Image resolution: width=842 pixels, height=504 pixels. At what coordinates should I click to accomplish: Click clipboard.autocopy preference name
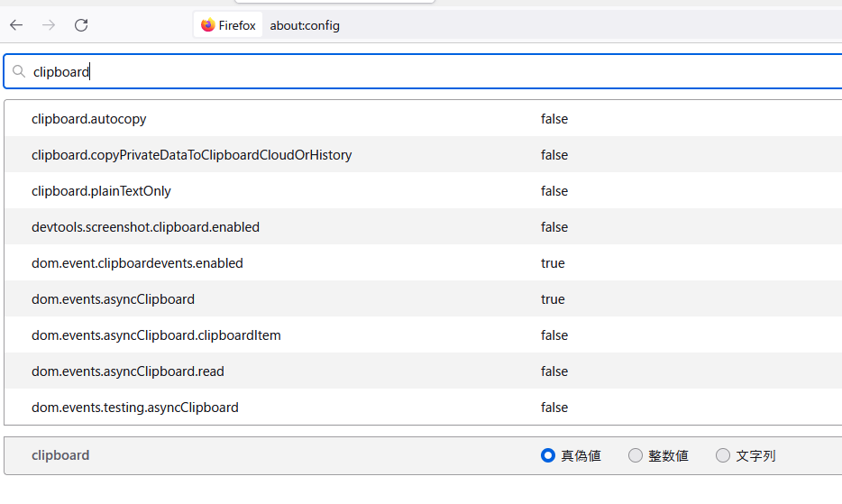pos(88,119)
